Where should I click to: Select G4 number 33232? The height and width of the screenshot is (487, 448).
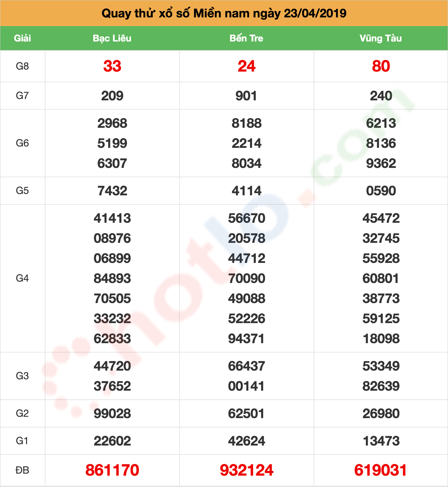click(112, 319)
